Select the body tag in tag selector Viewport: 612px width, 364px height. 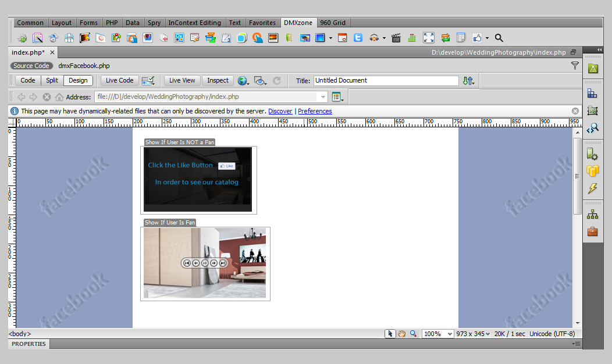[20, 334]
